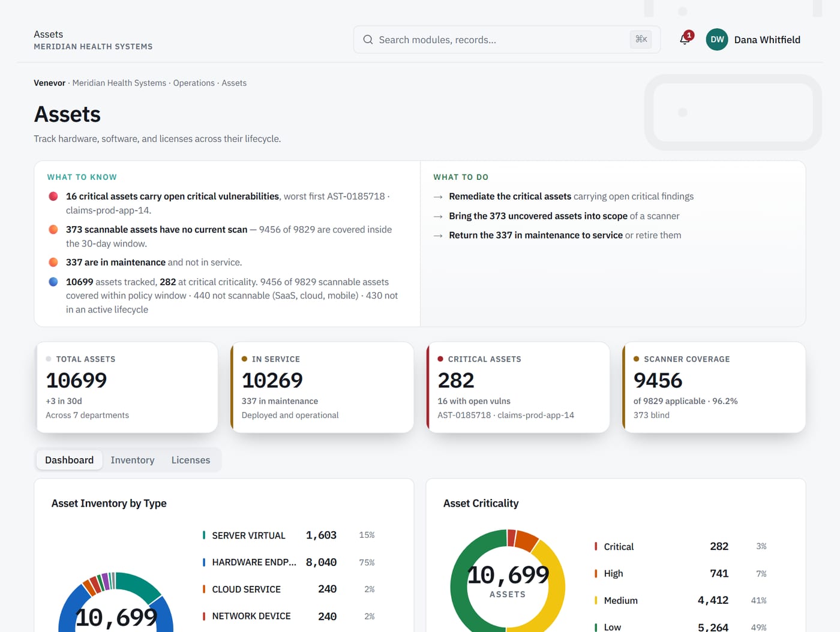Click the search magnifier icon

pyautogui.click(x=368, y=40)
